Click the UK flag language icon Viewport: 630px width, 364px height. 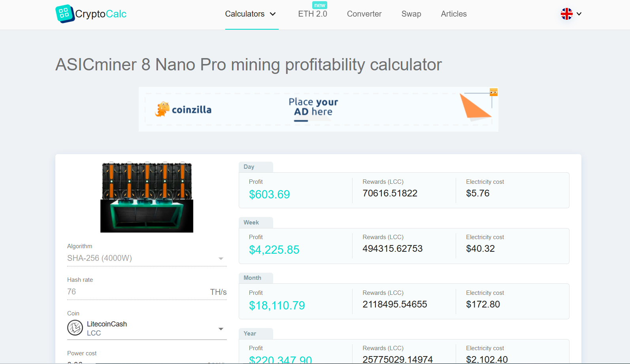point(566,14)
